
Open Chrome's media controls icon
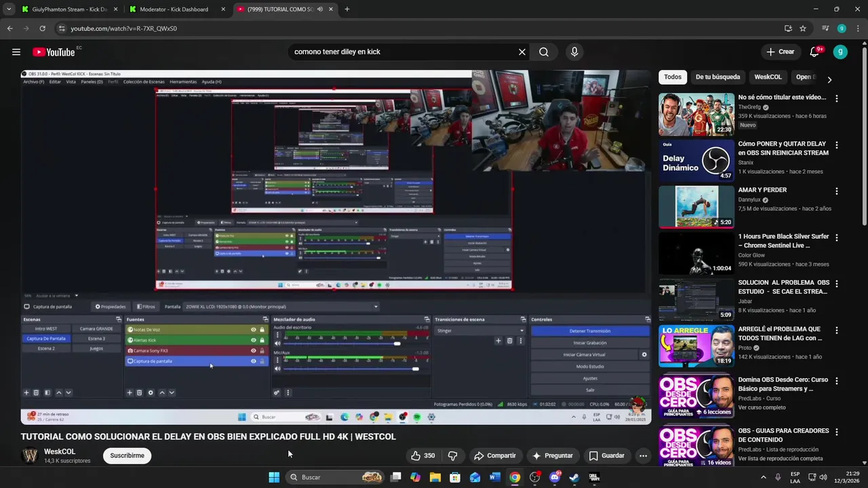[x=825, y=28]
